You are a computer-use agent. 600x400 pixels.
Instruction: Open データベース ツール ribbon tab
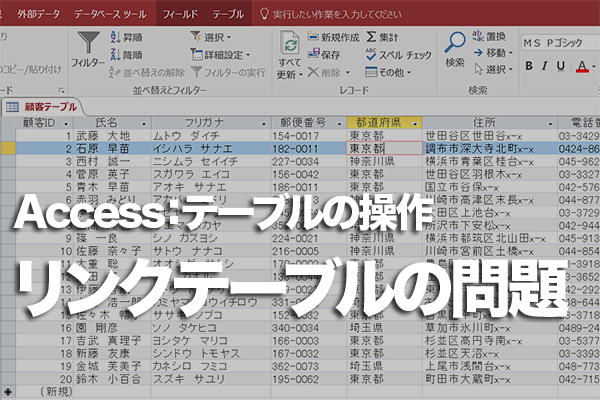[110, 14]
